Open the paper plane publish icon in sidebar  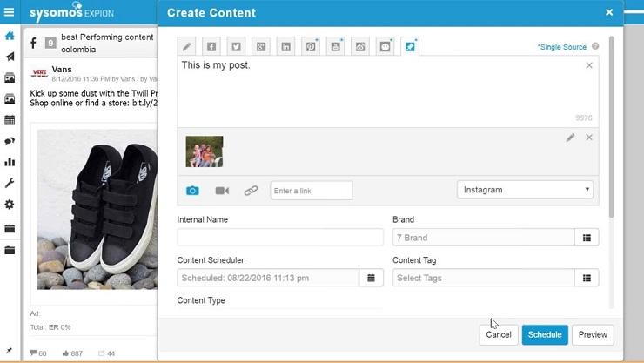point(10,57)
